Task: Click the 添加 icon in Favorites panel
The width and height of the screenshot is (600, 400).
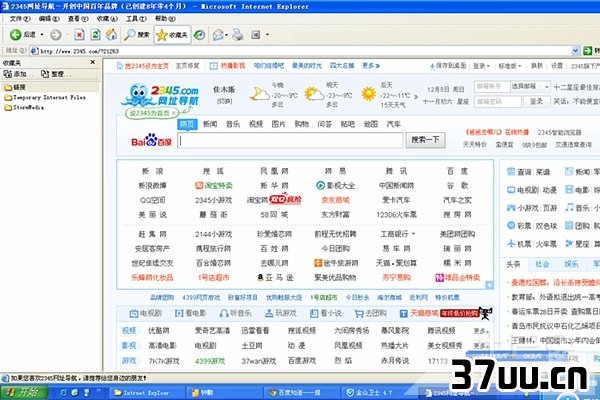Action: point(7,74)
